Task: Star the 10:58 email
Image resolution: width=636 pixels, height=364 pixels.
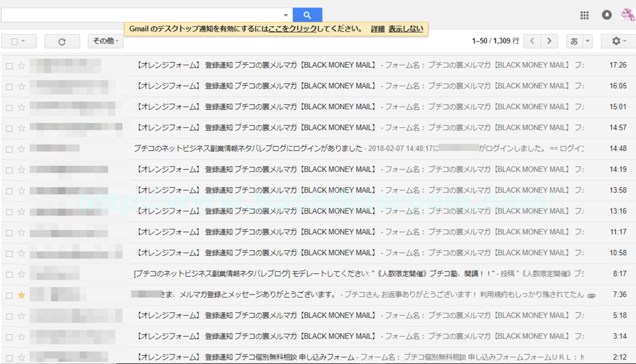Action: 22,253
